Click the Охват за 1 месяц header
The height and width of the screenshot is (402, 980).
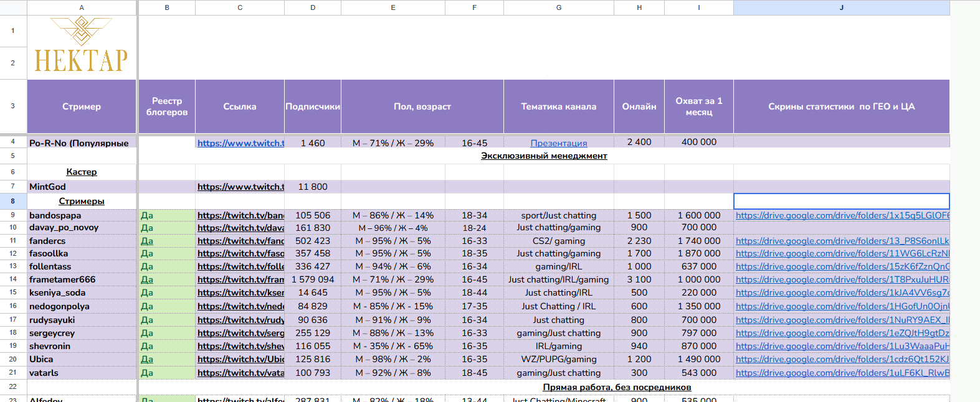click(698, 106)
